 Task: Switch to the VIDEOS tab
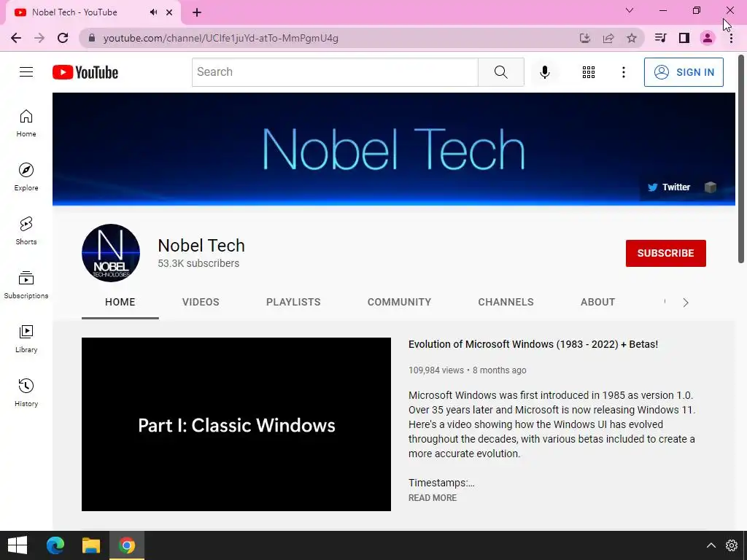(x=201, y=303)
